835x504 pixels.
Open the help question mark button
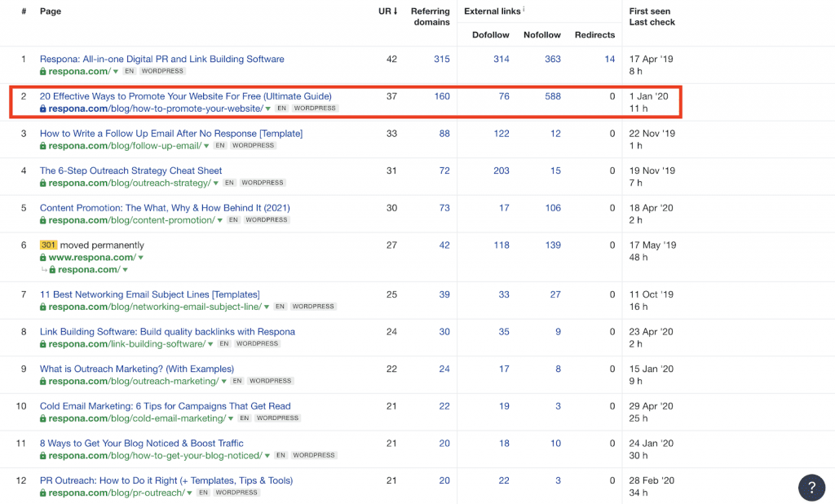[811, 487]
